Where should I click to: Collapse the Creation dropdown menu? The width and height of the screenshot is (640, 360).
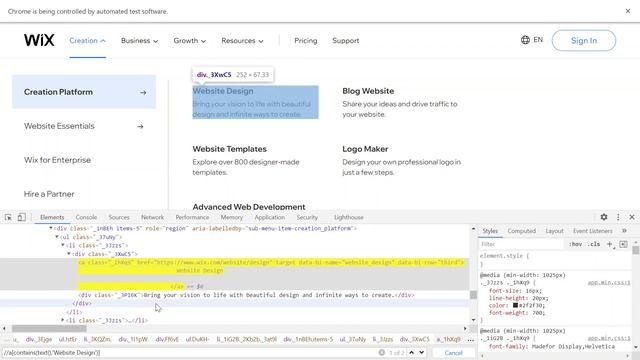click(x=87, y=40)
